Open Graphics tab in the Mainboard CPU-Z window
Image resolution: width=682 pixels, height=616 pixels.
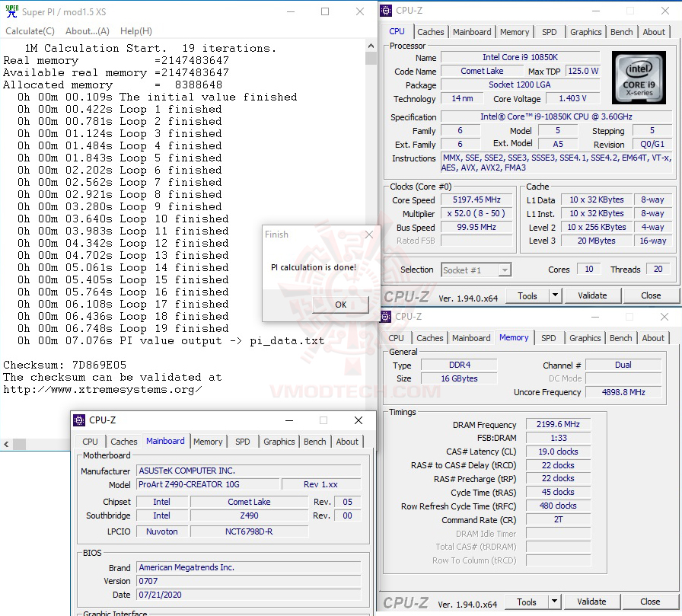point(279,442)
